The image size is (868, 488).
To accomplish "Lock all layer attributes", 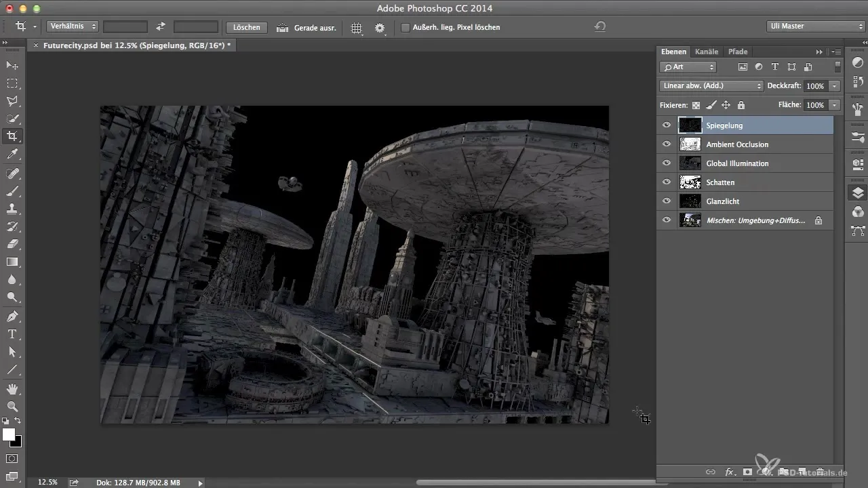I will [x=741, y=105].
